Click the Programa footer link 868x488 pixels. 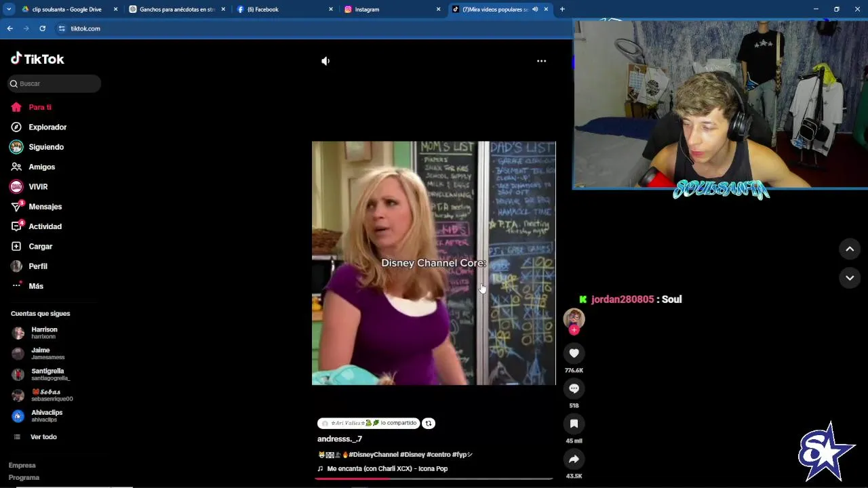point(24,477)
